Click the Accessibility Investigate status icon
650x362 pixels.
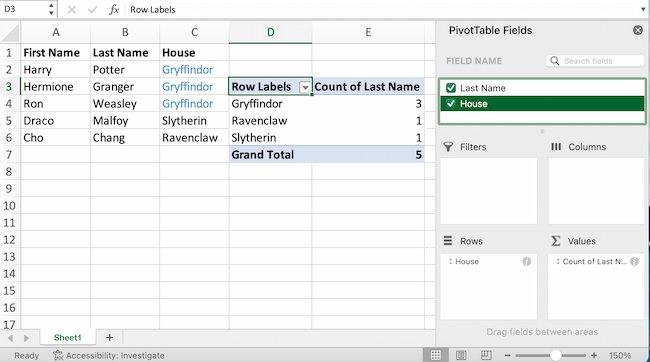pos(58,355)
